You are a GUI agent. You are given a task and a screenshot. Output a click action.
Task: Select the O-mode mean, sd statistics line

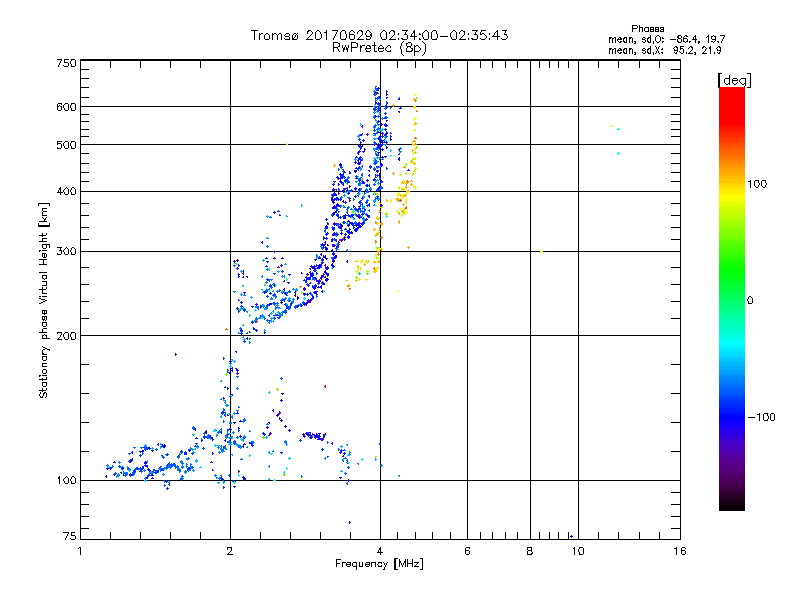click(664, 39)
